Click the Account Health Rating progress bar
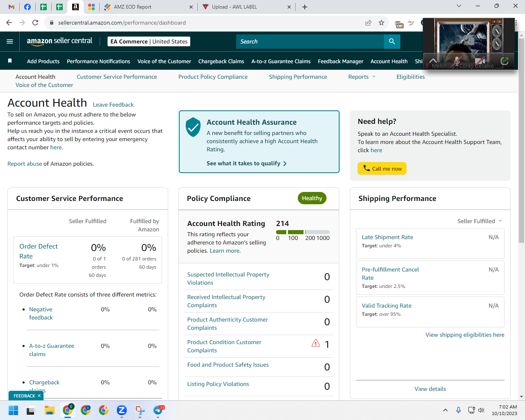The width and height of the screenshot is (525, 420). [x=303, y=232]
